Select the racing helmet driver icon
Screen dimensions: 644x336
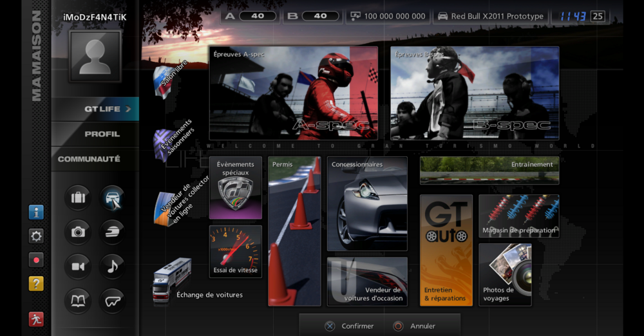[x=113, y=232]
